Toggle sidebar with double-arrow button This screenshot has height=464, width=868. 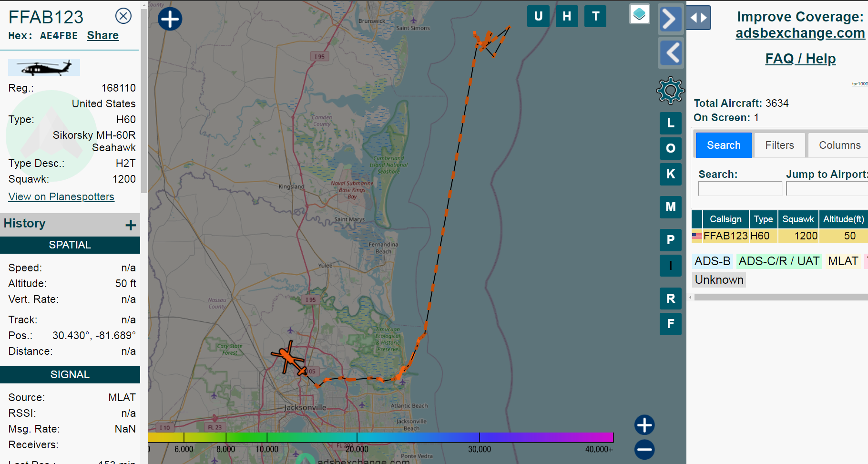coord(699,18)
